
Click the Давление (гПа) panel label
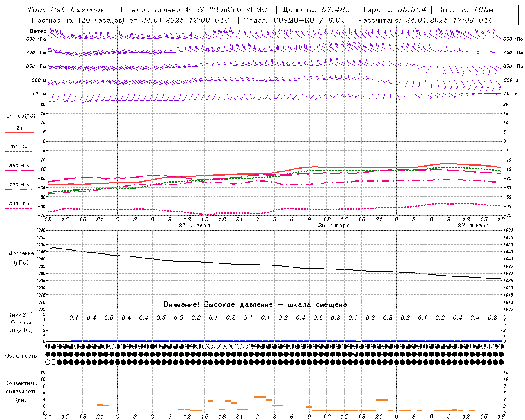click(x=21, y=258)
